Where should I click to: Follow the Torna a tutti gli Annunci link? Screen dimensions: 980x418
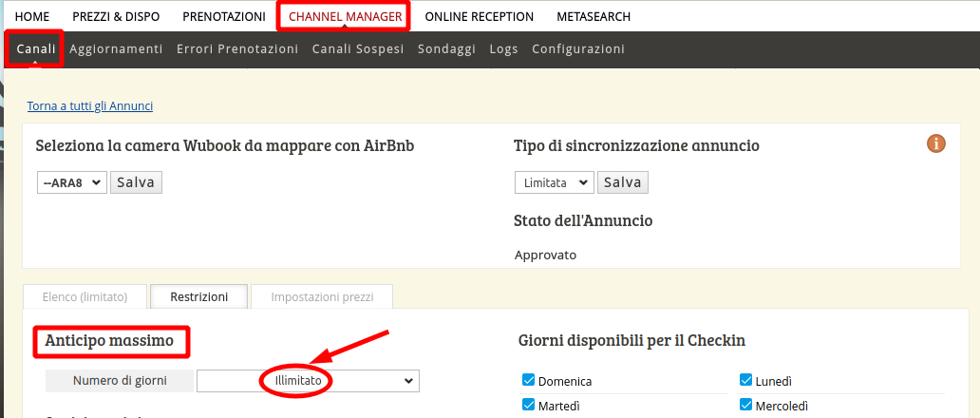click(90, 106)
